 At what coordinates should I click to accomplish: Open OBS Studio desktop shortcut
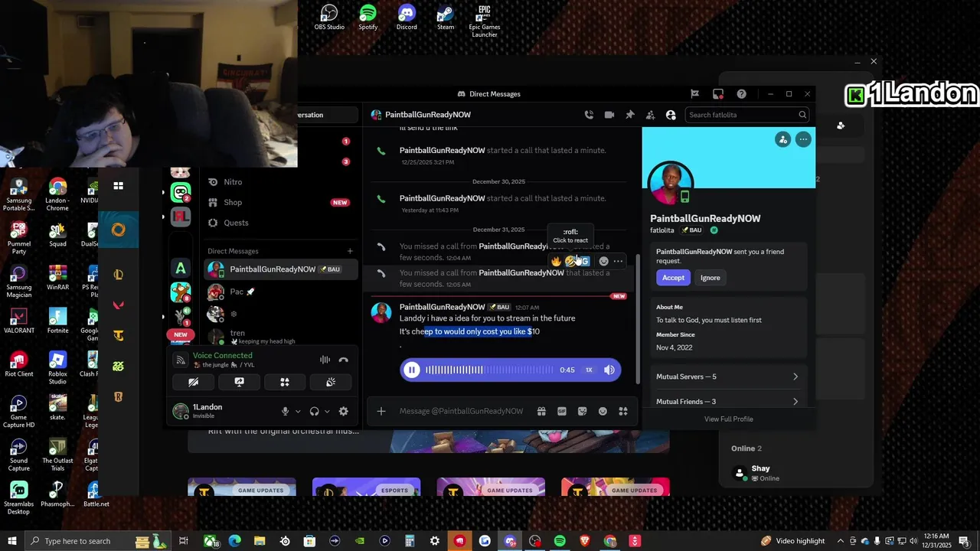(x=329, y=18)
